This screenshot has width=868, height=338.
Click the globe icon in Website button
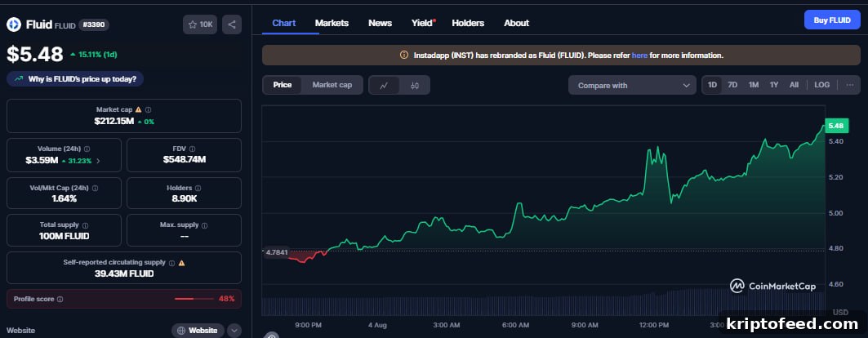coord(181,331)
